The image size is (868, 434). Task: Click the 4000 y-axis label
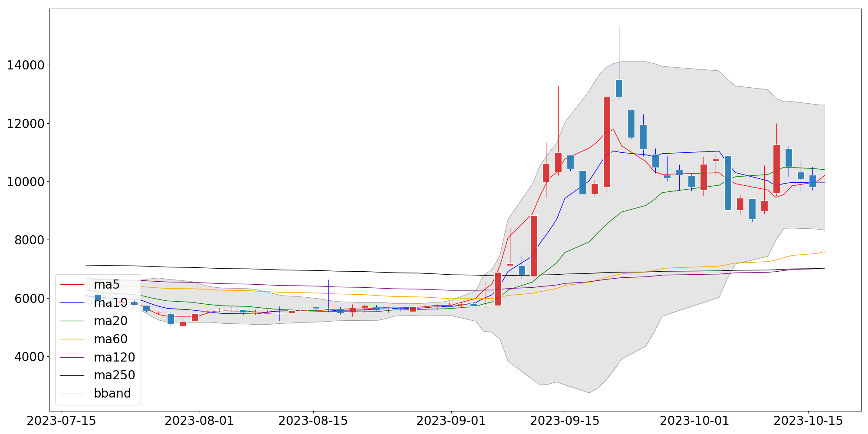[30, 357]
